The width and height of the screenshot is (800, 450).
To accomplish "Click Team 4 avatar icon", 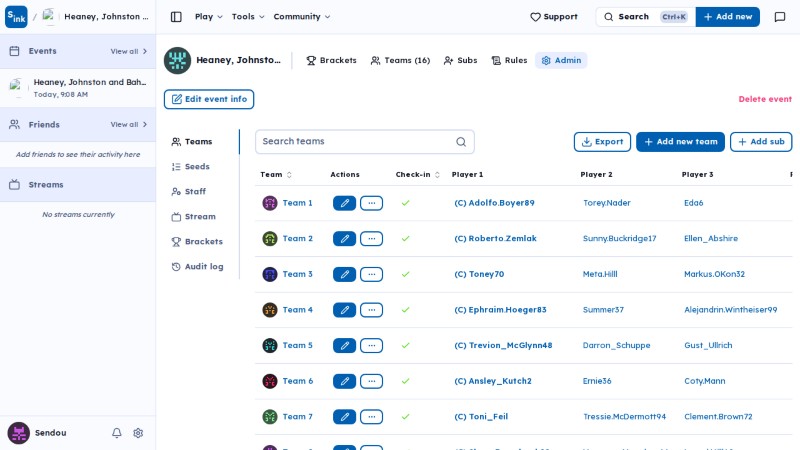I will [270, 310].
